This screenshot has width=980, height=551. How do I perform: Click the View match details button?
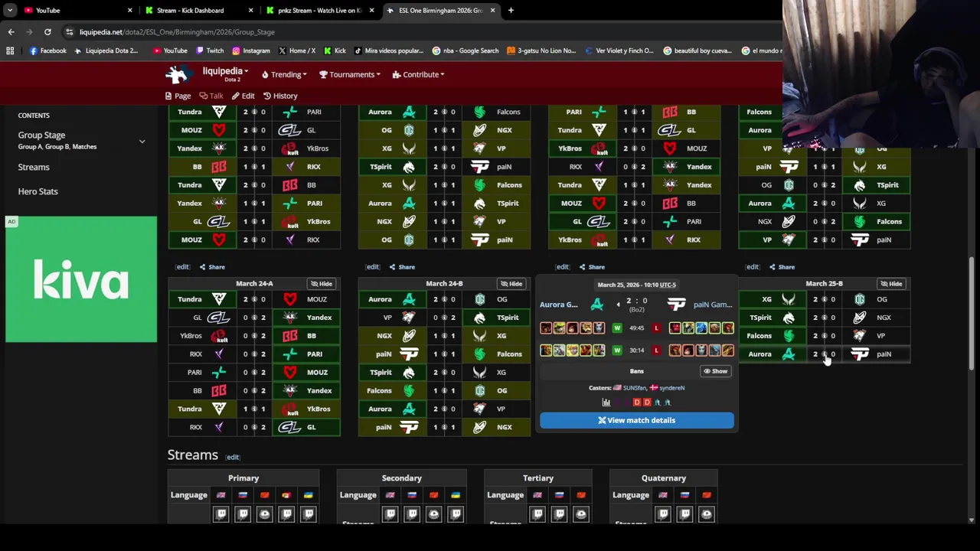pyautogui.click(x=636, y=420)
